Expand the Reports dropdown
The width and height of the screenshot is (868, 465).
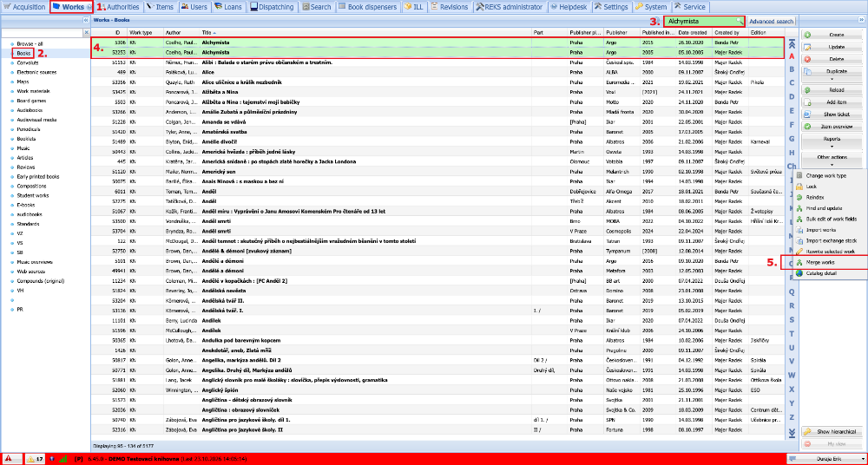[832, 141]
